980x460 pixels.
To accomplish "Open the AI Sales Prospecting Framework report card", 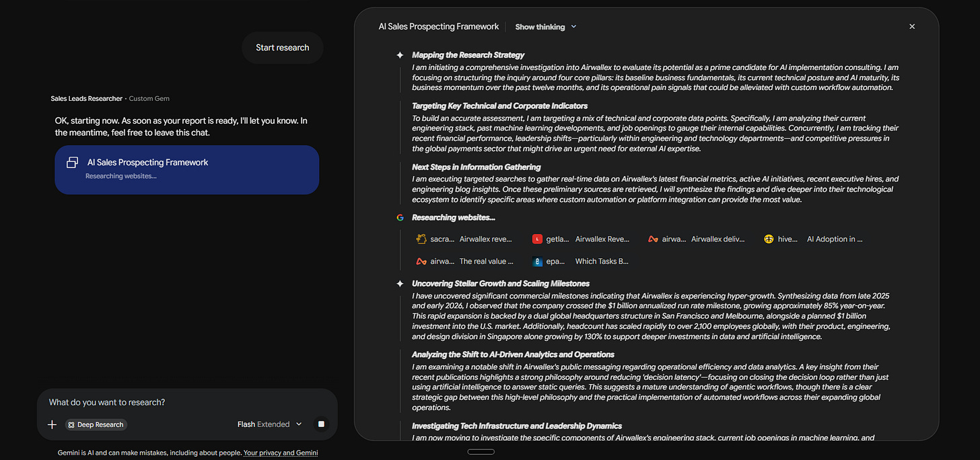I will [x=187, y=169].
